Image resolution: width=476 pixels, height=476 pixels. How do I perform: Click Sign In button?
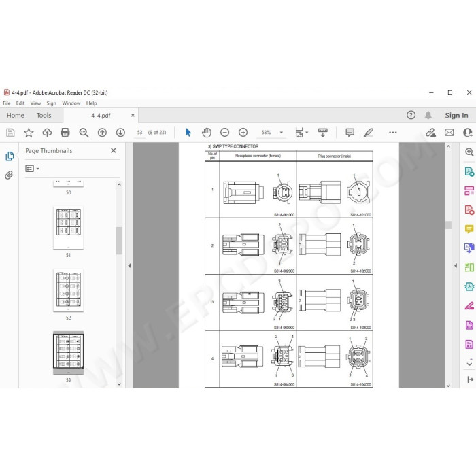tap(456, 115)
